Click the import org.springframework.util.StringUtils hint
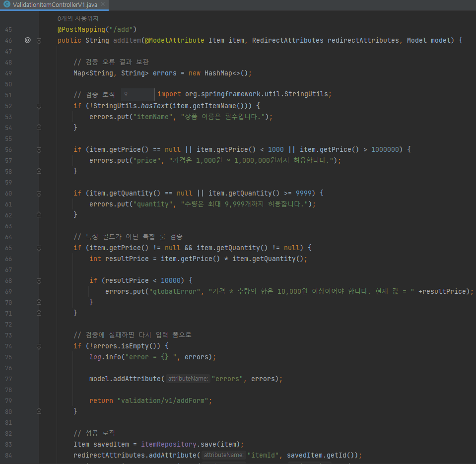The image size is (476, 464). (244, 94)
